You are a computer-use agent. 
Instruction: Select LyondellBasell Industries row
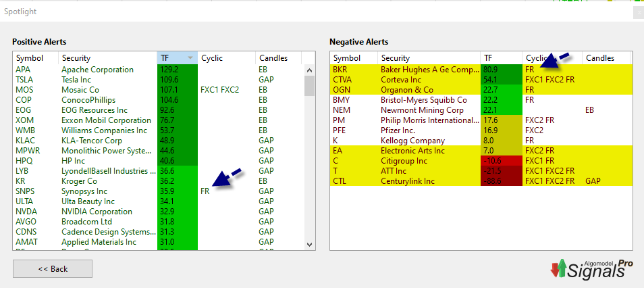[x=159, y=171]
